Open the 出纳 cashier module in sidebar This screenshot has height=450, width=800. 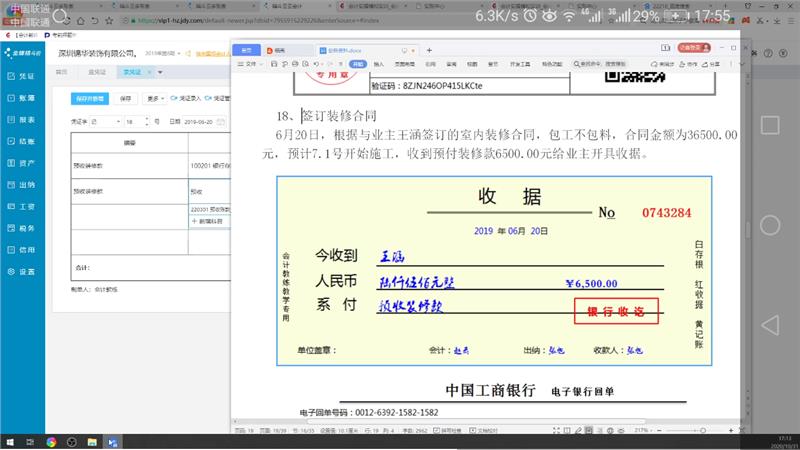(x=22, y=184)
